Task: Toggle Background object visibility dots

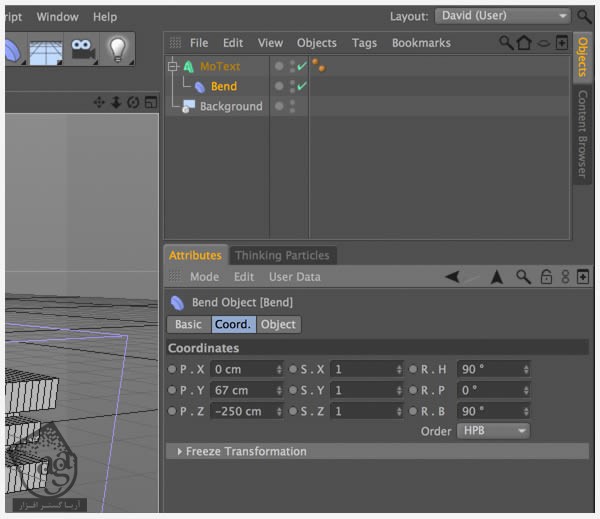Action: pyautogui.click(x=292, y=107)
